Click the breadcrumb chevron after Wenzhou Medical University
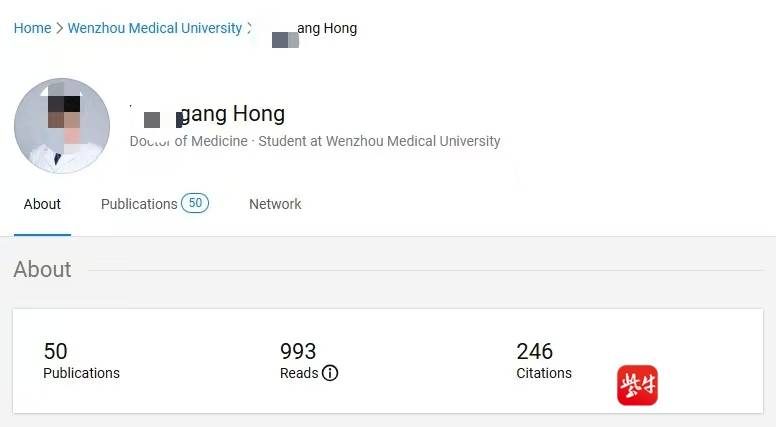The image size is (776, 427). click(250, 28)
